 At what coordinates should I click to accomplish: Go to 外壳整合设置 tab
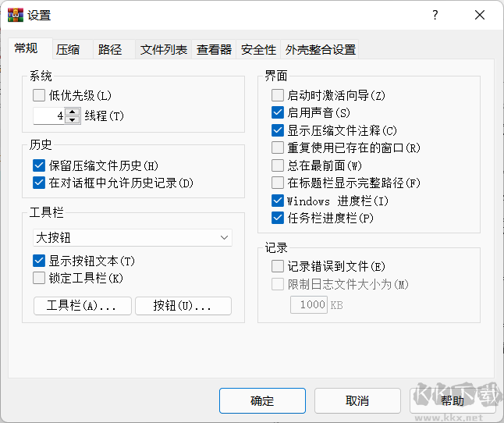point(320,50)
